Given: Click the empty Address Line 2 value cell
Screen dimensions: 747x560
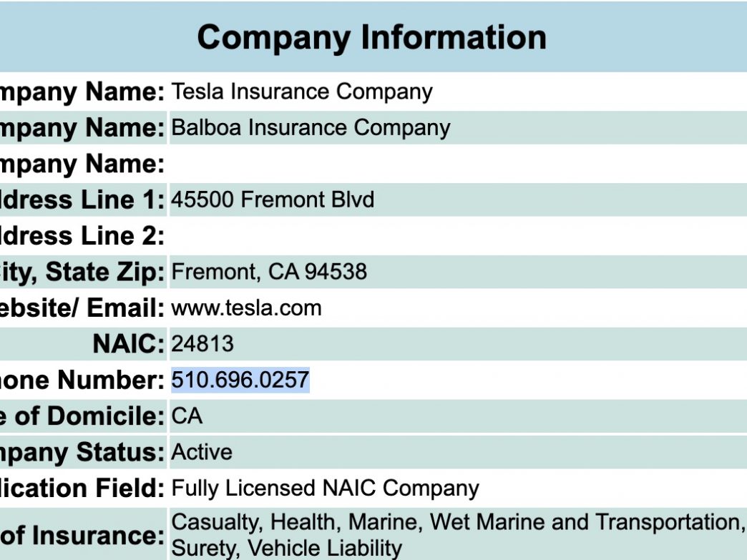Looking at the screenshot, I should [458, 236].
